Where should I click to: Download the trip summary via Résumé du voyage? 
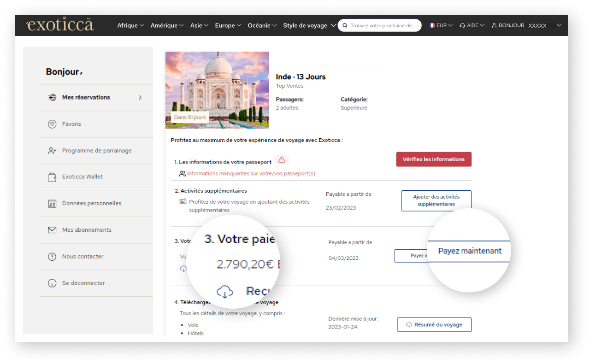tap(434, 324)
